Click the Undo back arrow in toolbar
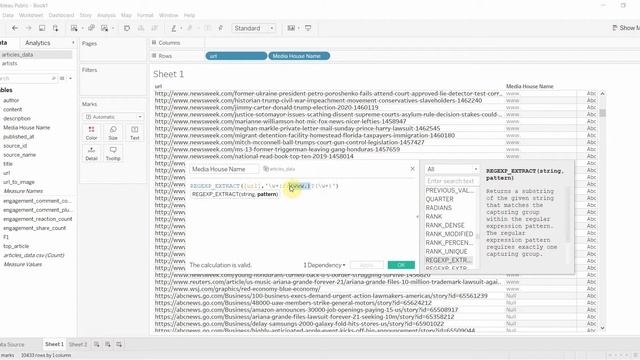This screenshot has height=360, width=640. coord(15,28)
